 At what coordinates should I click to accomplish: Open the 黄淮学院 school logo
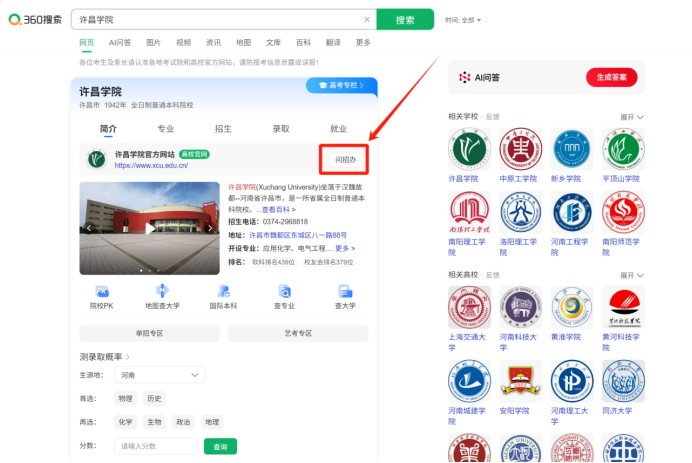tap(572, 307)
